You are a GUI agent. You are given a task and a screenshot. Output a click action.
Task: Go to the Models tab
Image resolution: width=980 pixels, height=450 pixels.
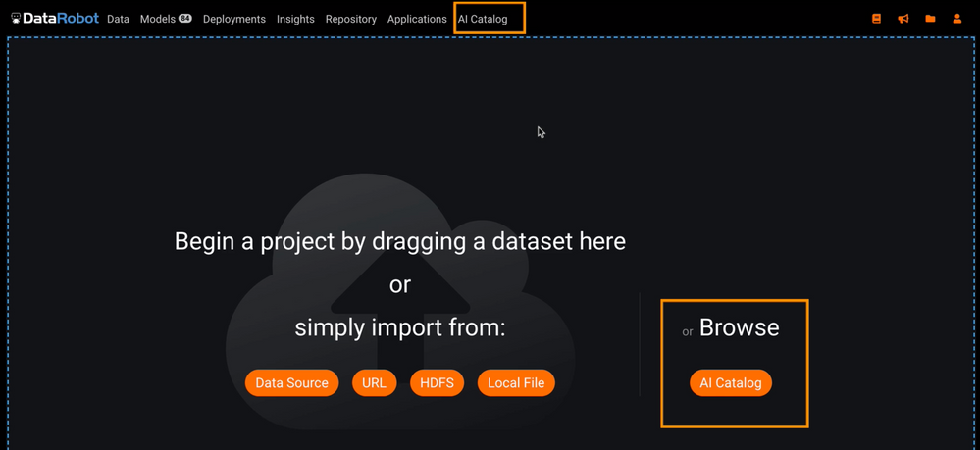pos(158,19)
